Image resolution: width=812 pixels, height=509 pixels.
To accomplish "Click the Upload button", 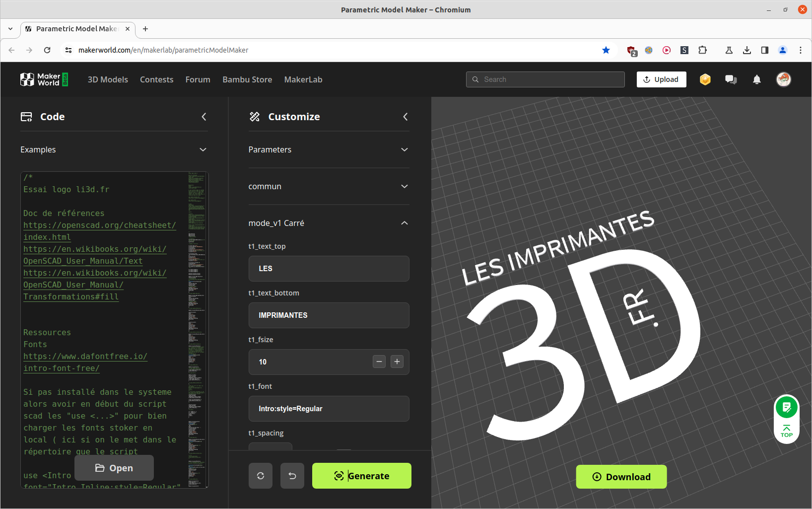I will pyautogui.click(x=662, y=79).
